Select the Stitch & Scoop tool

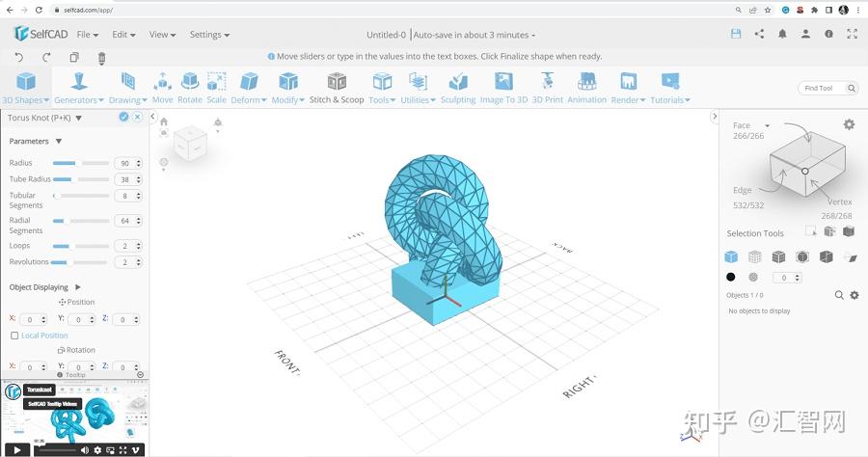tap(337, 88)
